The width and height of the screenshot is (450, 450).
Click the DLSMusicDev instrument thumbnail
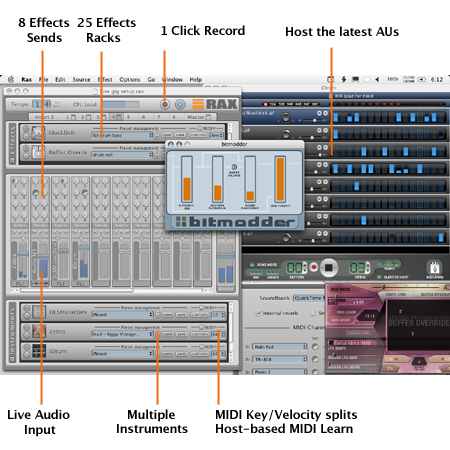click(x=39, y=312)
